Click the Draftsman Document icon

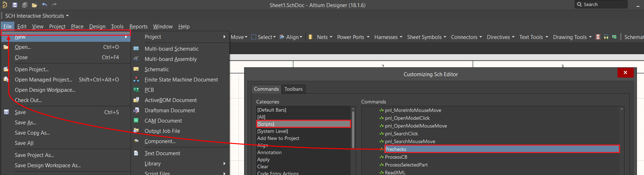click(137, 111)
